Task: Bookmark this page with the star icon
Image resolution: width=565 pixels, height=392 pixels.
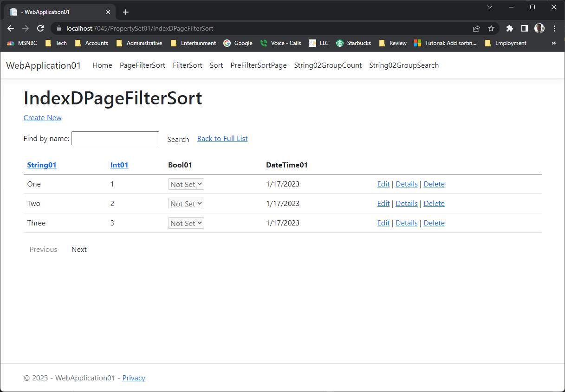Action: [491, 28]
